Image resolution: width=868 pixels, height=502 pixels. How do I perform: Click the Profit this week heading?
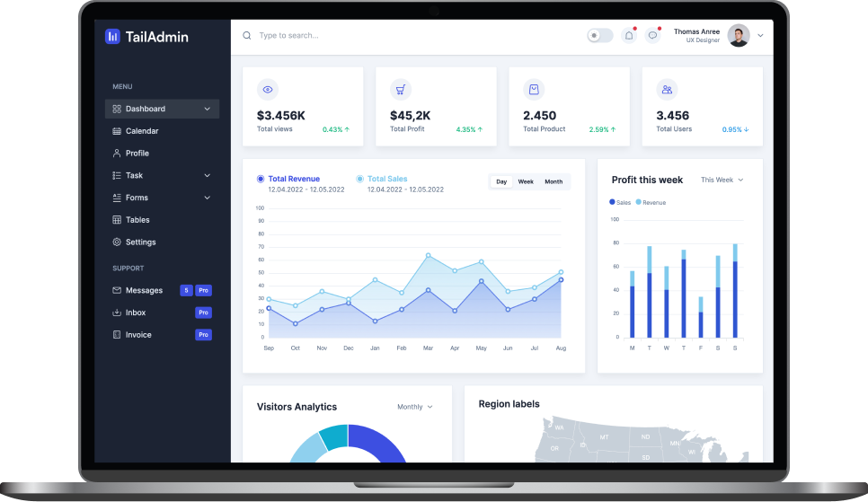647,180
